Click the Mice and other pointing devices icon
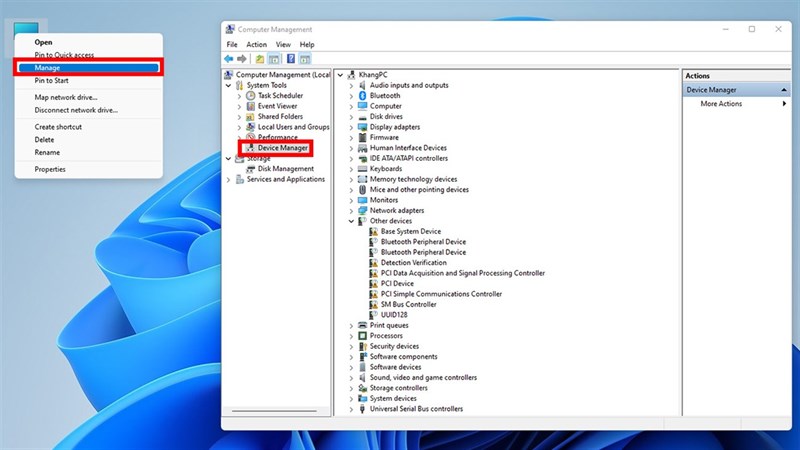Viewport: 800px width, 450px height. (362, 189)
